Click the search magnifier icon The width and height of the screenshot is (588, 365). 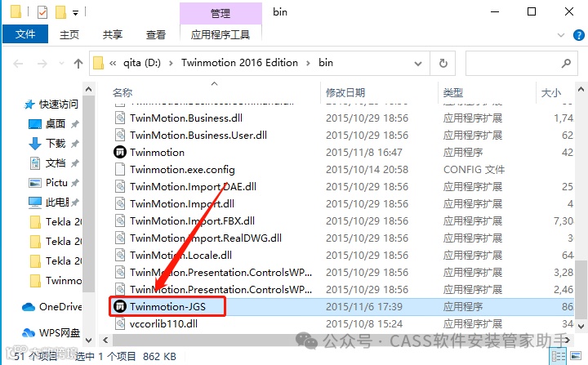click(x=566, y=63)
